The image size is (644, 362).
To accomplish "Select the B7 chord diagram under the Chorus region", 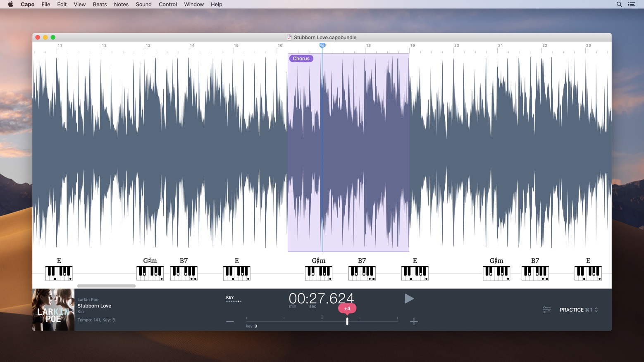I will [362, 273].
